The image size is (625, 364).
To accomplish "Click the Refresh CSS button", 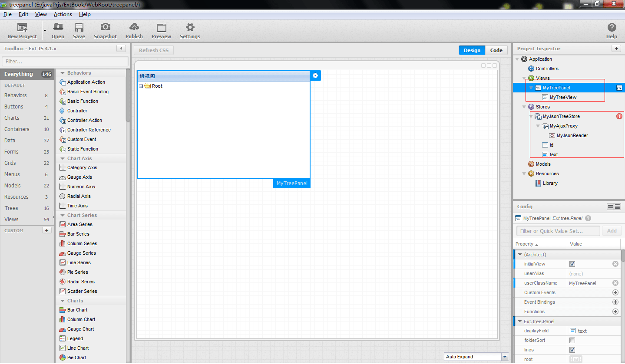I will point(153,50).
